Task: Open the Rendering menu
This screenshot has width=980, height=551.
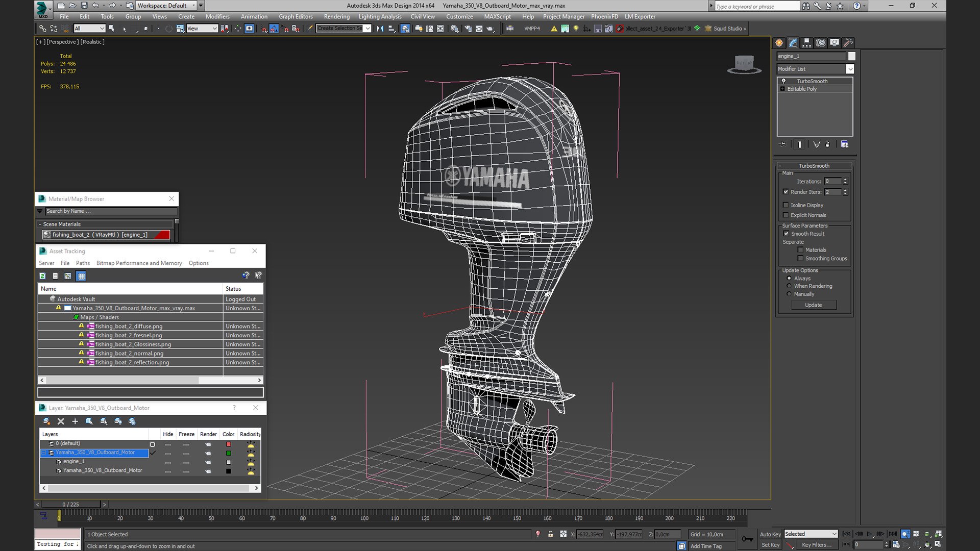Action: [x=336, y=17]
